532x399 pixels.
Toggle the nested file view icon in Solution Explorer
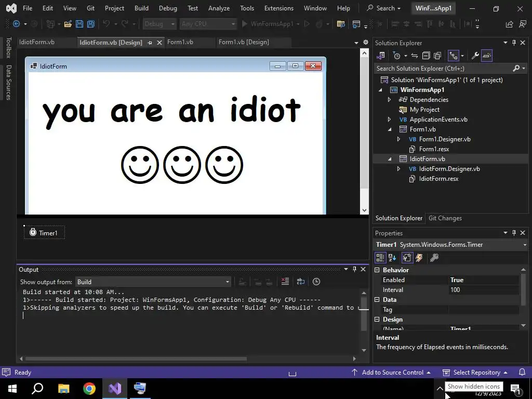[x=453, y=56]
